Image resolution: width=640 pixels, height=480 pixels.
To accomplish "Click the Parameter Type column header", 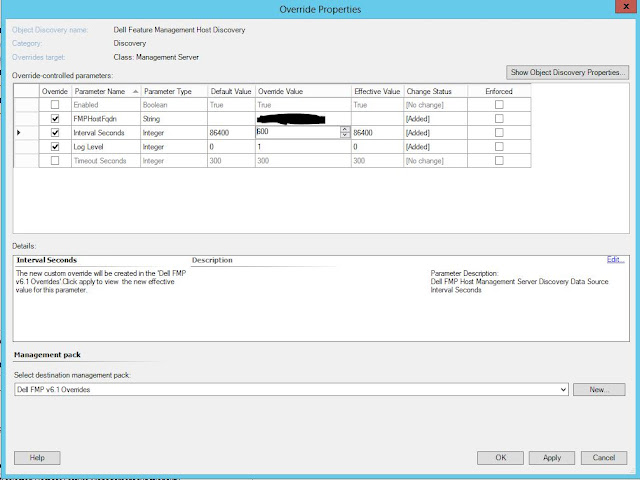I will pos(174,91).
